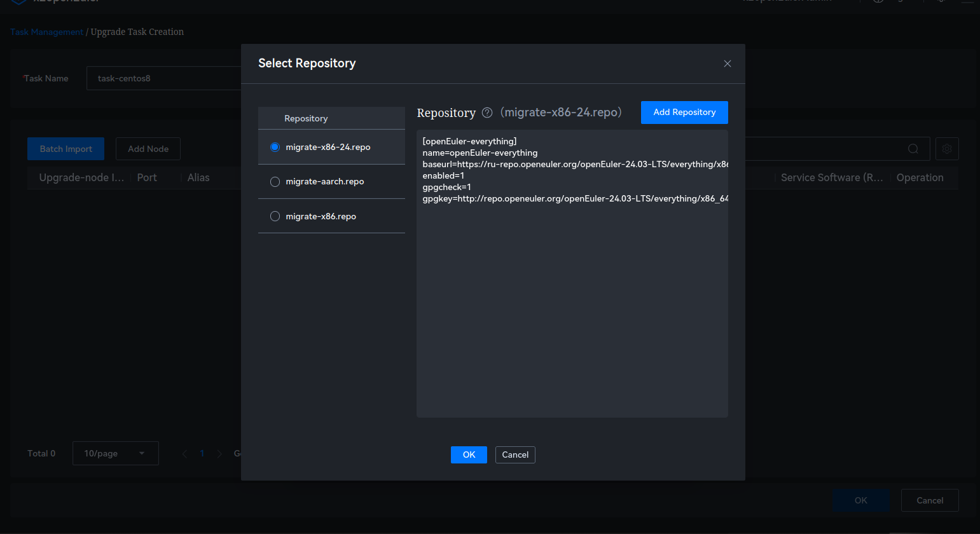980x534 pixels.
Task: Open the table settings gear icon
Action: pyautogui.click(x=947, y=149)
